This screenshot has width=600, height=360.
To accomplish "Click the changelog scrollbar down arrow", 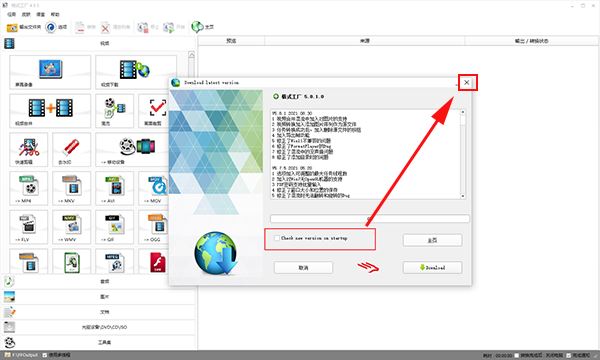I will point(463,195).
